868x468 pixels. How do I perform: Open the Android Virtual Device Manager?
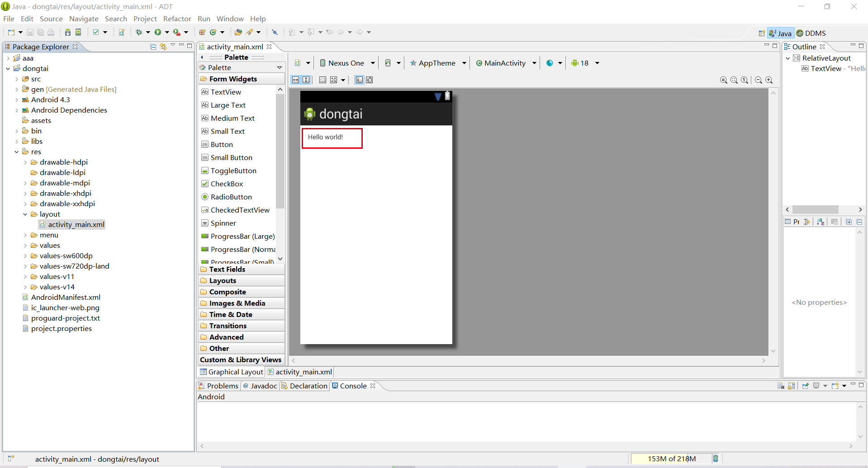pyautogui.click(x=78, y=32)
